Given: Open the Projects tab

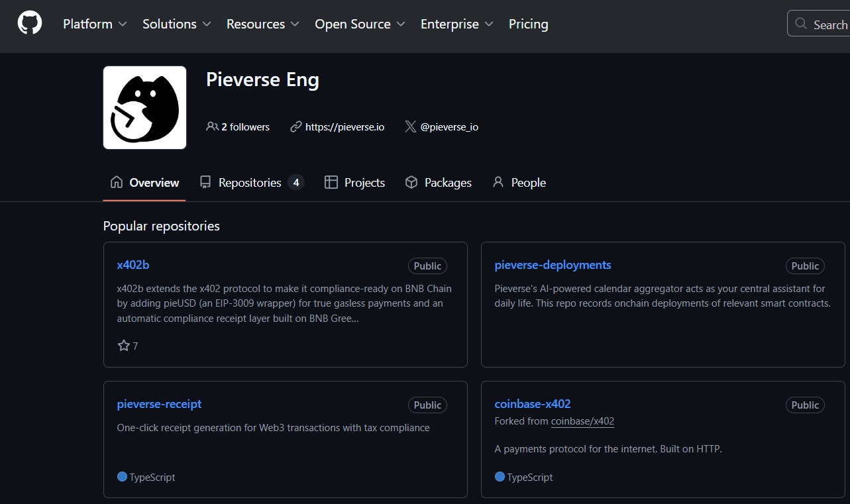Looking at the screenshot, I should pyautogui.click(x=354, y=183).
